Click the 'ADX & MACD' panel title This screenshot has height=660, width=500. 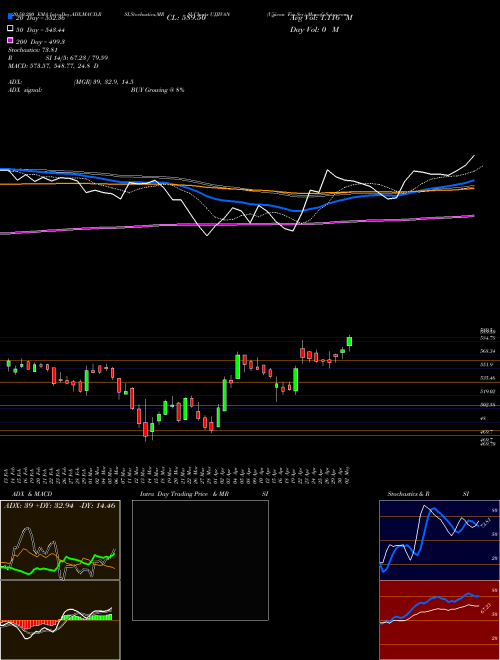32,494
